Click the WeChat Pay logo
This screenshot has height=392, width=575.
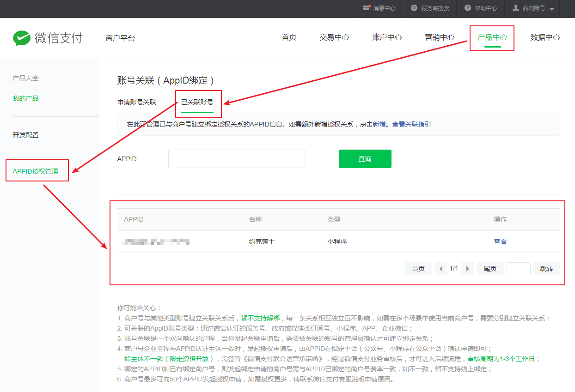pos(47,38)
